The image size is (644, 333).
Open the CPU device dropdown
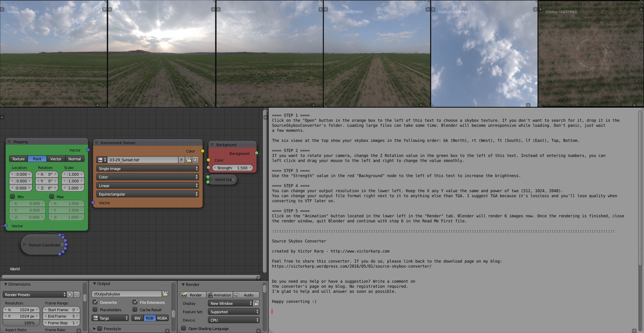click(x=234, y=320)
